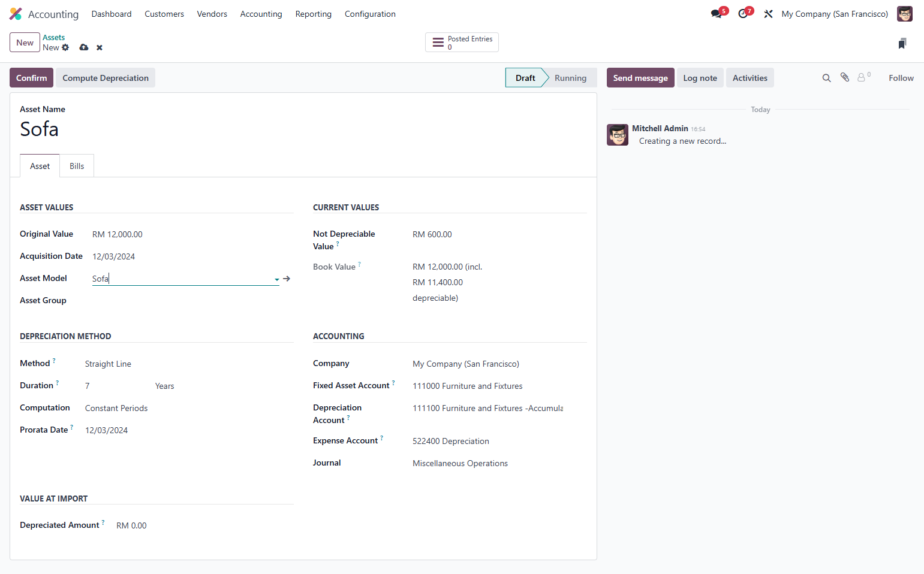Click the Activities button

pyautogui.click(x=750, y=78)
